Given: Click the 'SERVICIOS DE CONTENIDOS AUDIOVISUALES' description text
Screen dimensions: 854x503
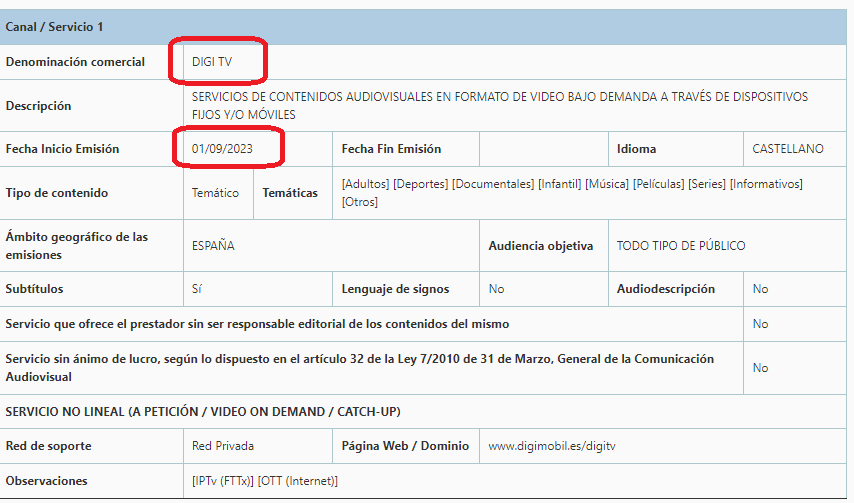Looking at the screenshot, I should pyautogui.click(x=499, y=106).
